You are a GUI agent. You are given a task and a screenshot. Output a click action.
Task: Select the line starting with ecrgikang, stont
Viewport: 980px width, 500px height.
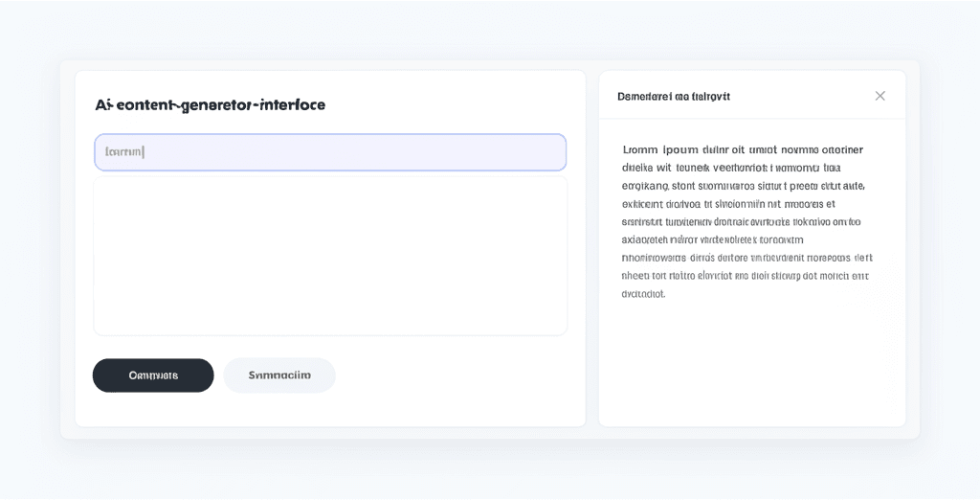743,186
